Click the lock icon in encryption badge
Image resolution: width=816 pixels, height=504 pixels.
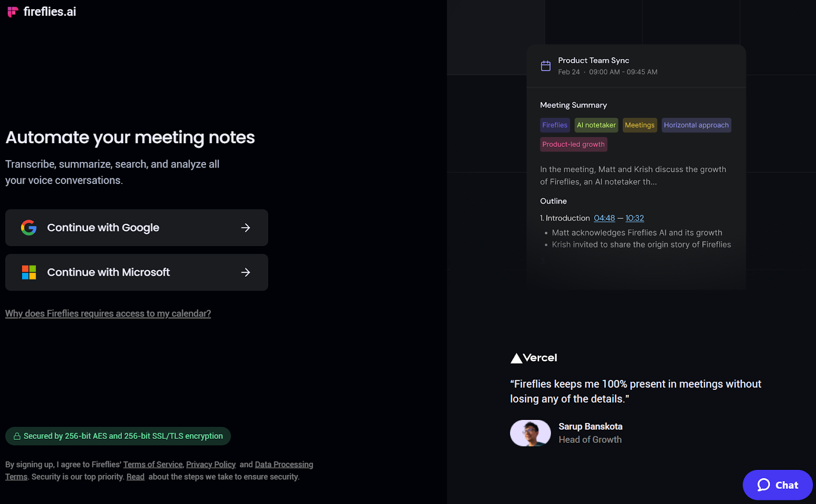[17, 436]
